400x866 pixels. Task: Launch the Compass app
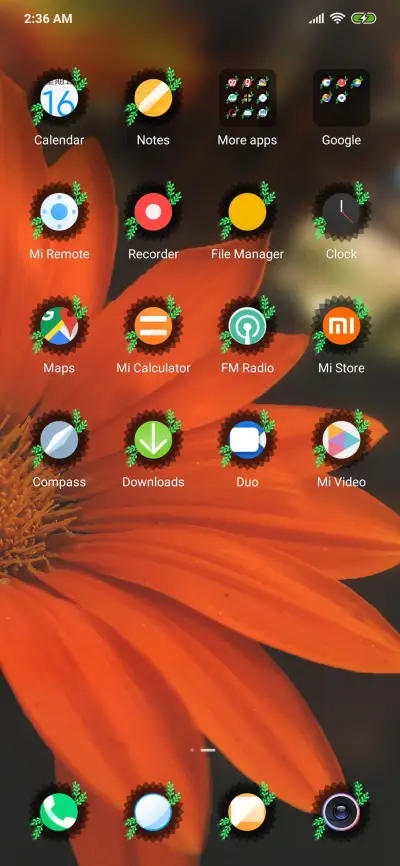point(59,440)
